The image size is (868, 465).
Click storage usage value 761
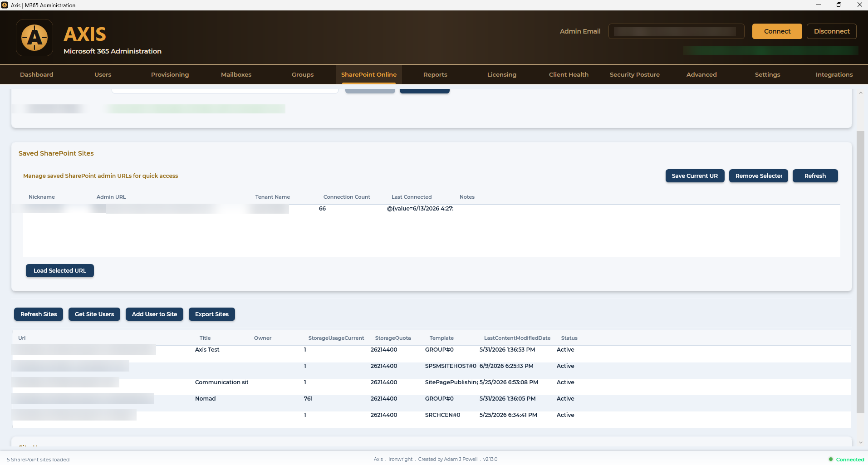point(308,399)
